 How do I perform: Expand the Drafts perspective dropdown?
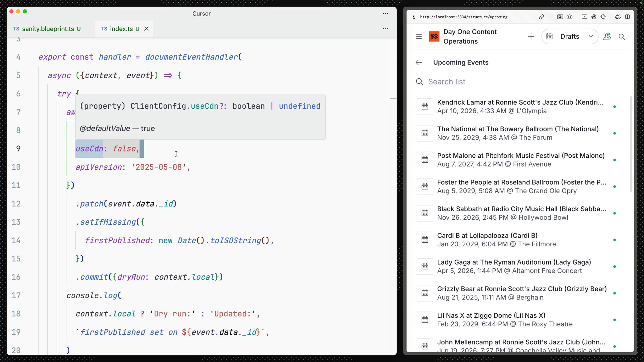pos(570,37)
